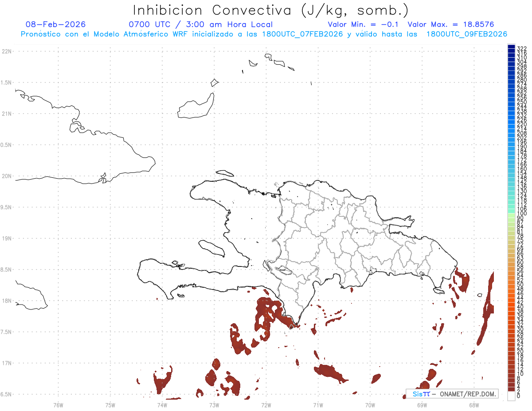Click the "9.5N" latitude label
Screen dimensions: 532x411
click(7, 207)
